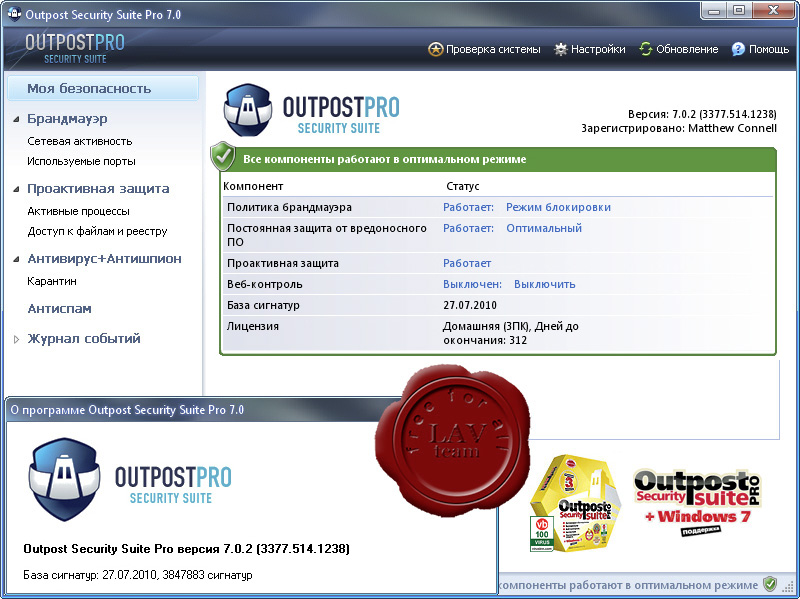The height and width of the screenshot is (599, 800).
Task: Click База сигнатур count in About dialog
Action: tap(138, 575)
